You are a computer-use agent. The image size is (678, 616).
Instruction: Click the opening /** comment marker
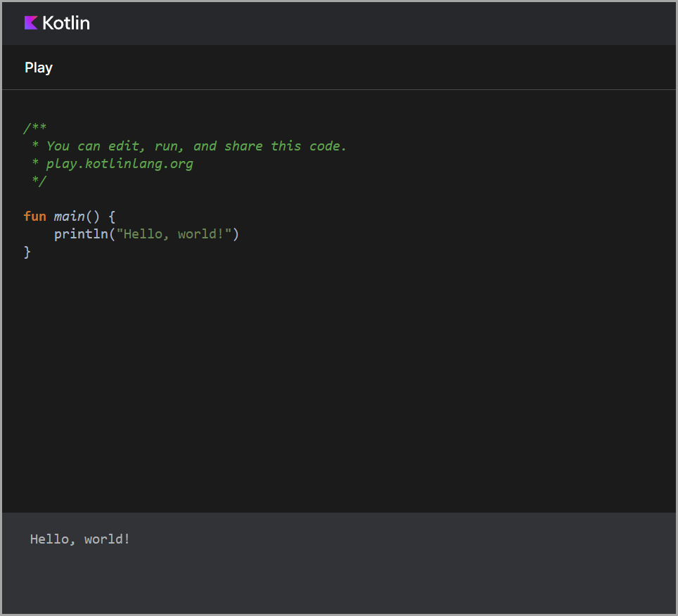[x=35, y=128]
